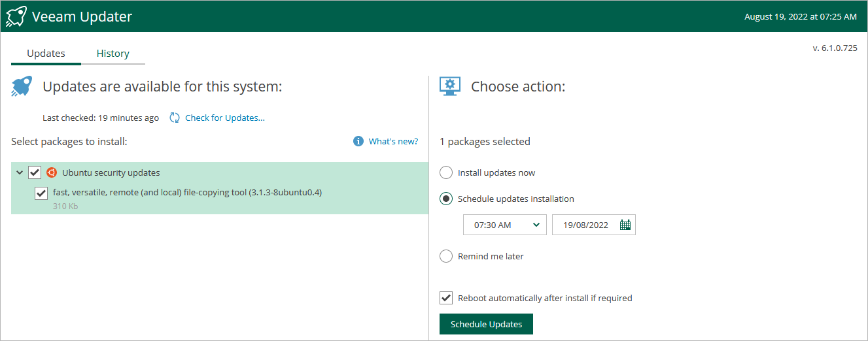The width and height of the screenshot is (868, 341).
Task: Click the Schedule Updates button
Action: tap(486, 324)
